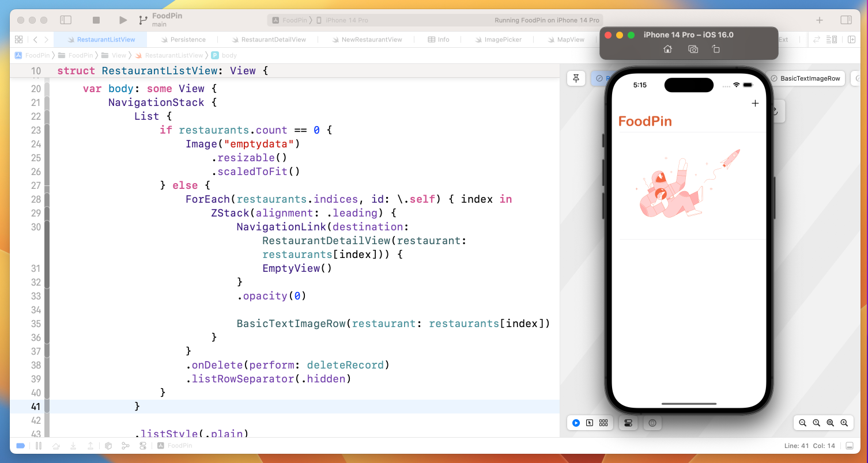Click the related items grid icon

pyautogui.click(x=18, y=40)
